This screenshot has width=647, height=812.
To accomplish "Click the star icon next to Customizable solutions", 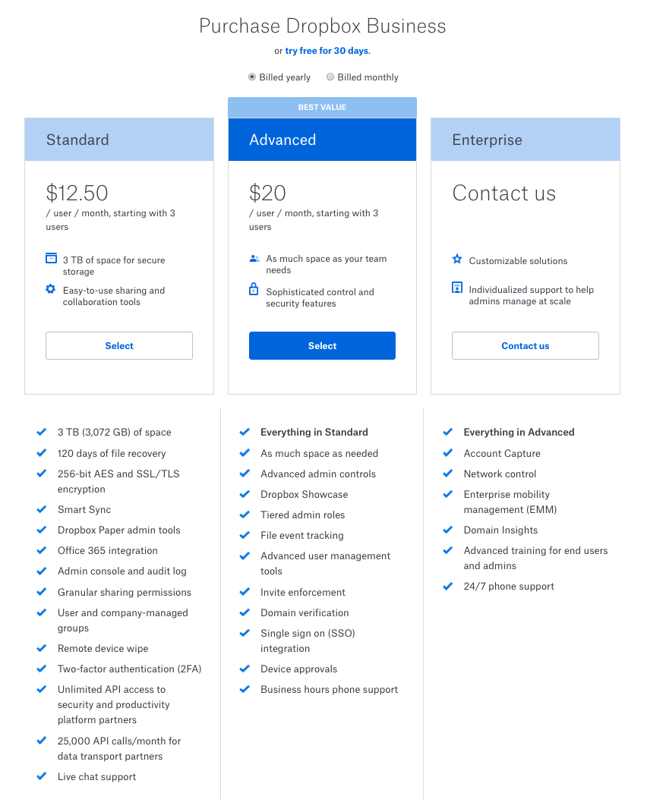I will [x=456, y=260].
